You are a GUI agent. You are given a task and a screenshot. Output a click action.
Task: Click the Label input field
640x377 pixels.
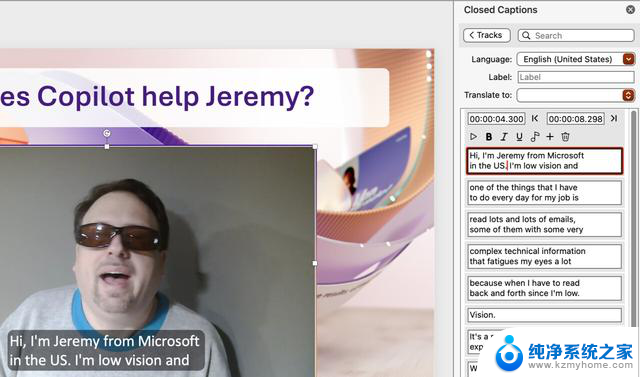(x=576, y=77)
